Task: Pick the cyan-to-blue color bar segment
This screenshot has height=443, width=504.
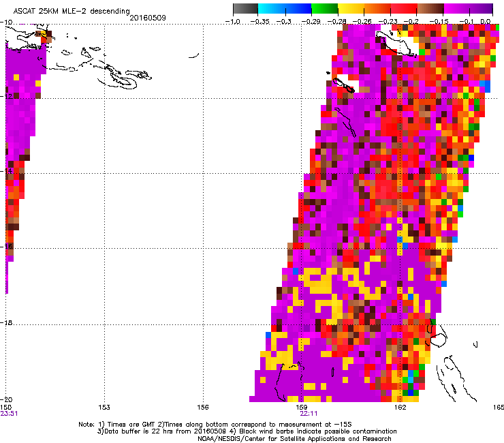Action: [x=285, y=9]
